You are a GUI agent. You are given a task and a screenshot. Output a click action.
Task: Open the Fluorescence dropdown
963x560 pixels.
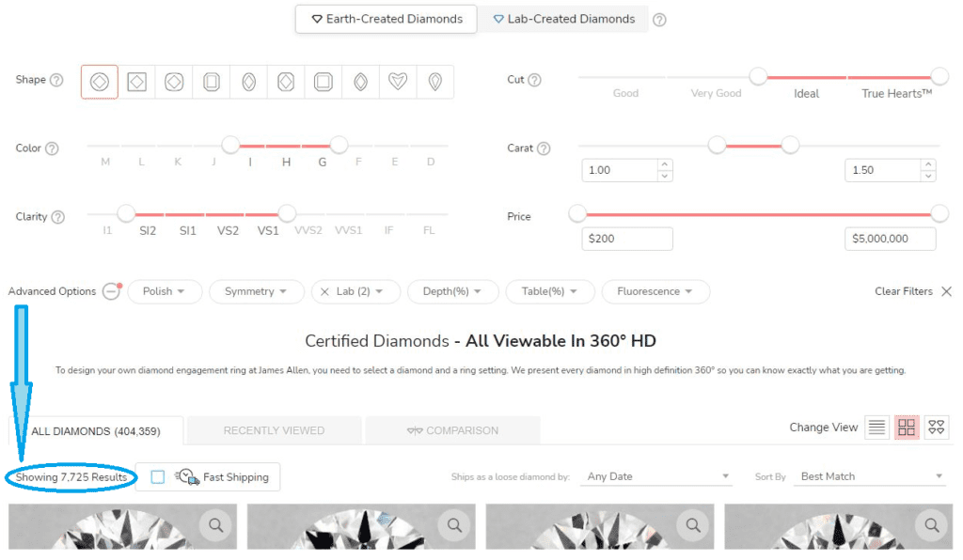[x=655, y=291]
